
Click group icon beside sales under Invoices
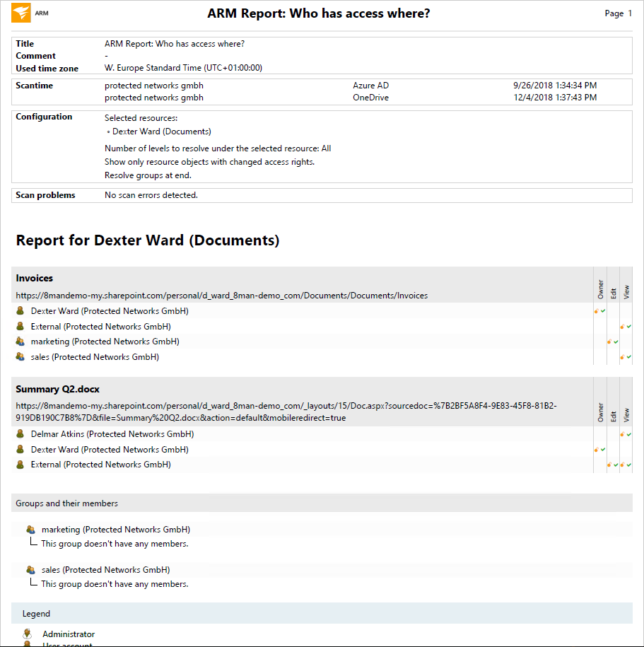(21, 357)
